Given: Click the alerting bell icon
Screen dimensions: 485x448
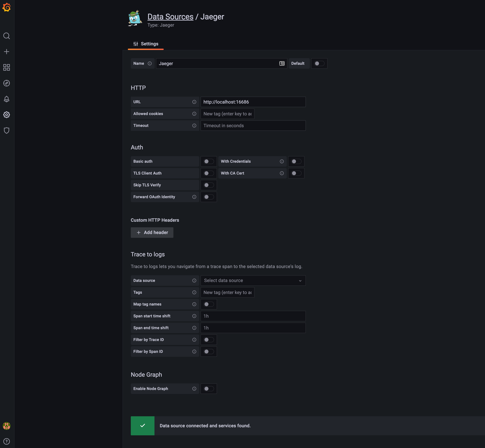Looking at the screenshot, I should pos(6,99).
